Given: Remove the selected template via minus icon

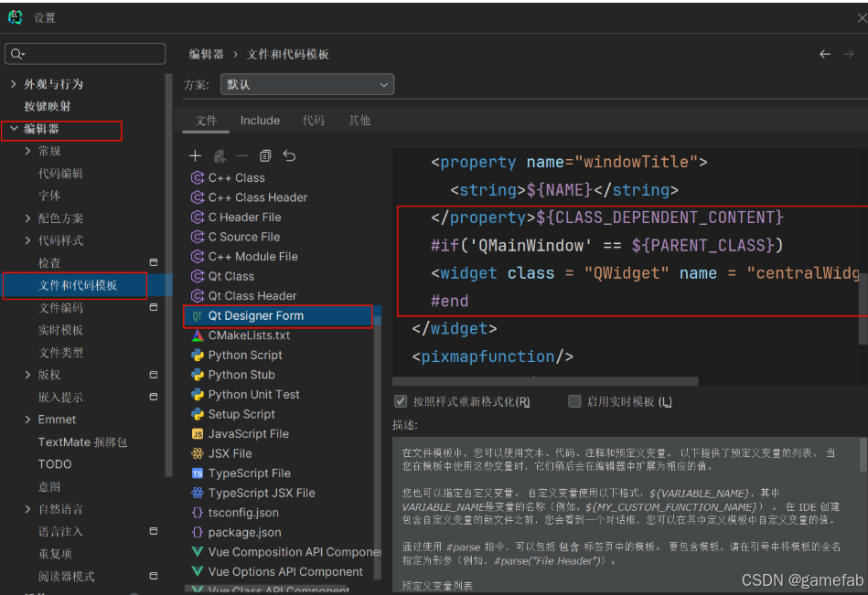Looking at the screenshot, I should click(x=241, y=155).
